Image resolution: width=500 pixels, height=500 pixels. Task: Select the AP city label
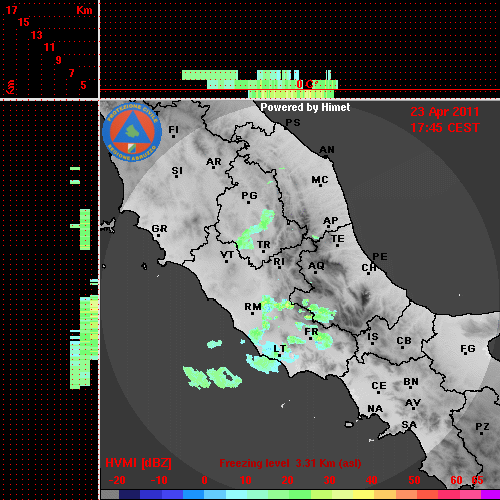pos(331,221)
